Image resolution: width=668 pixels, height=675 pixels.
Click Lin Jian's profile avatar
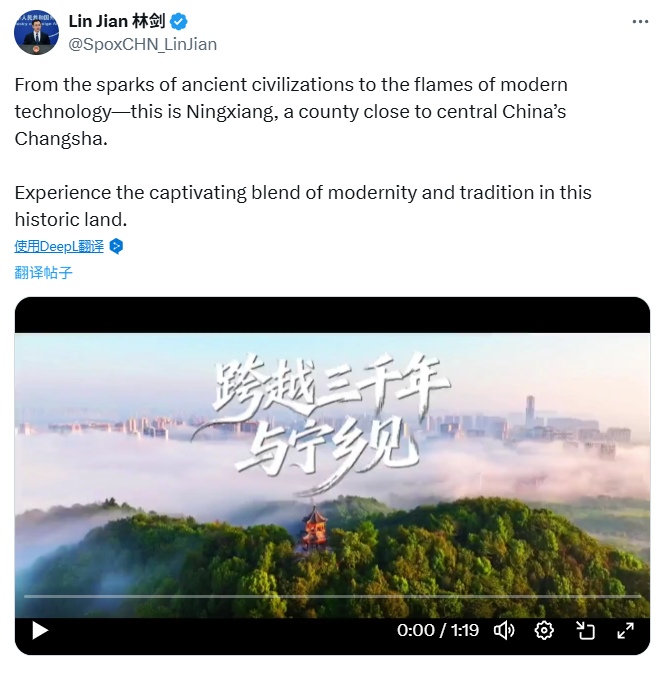36,32
